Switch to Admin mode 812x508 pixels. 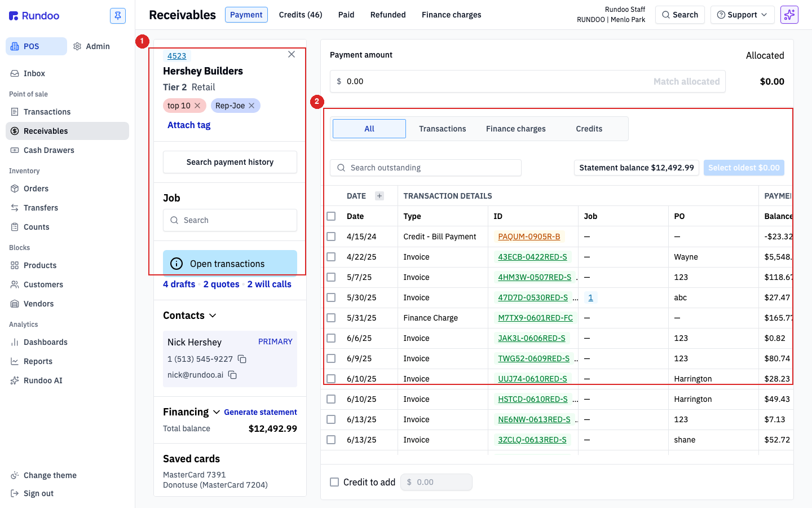(x=92, y=46)
